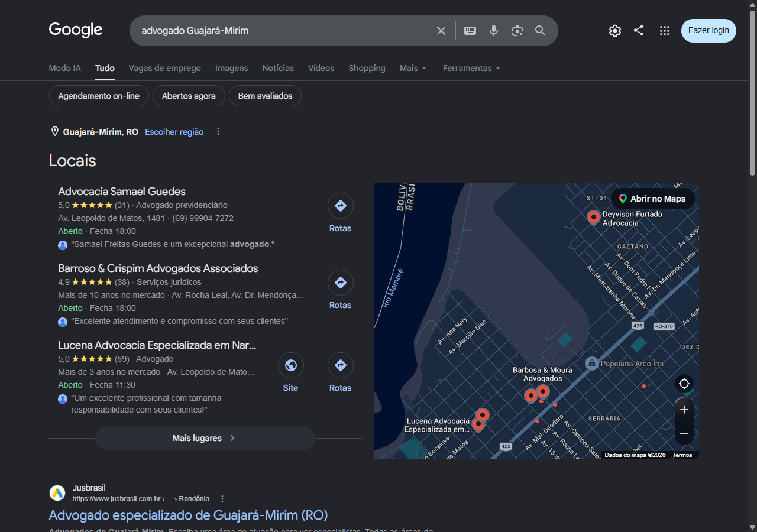The image size is (757, 532).
Task: Expand Mais lugares list
Action: point(205,438)
